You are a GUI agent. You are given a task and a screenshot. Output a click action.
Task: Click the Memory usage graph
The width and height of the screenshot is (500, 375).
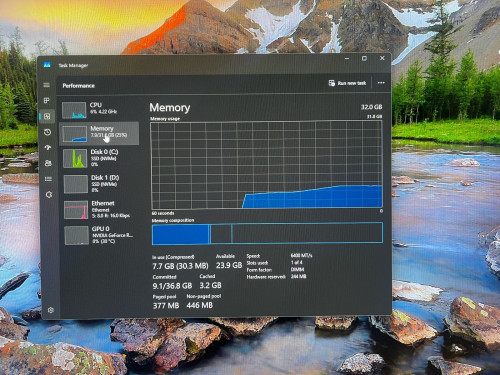tap(267, 165)
